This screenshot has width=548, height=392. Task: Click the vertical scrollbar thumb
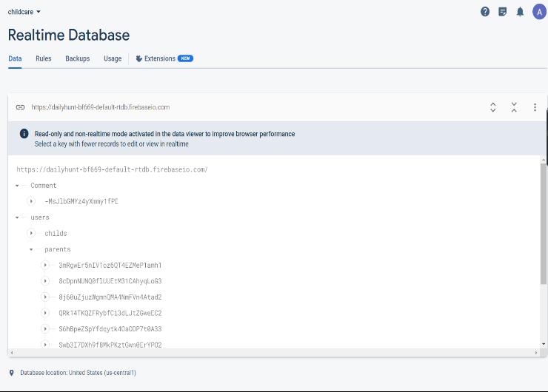(543, 223)
